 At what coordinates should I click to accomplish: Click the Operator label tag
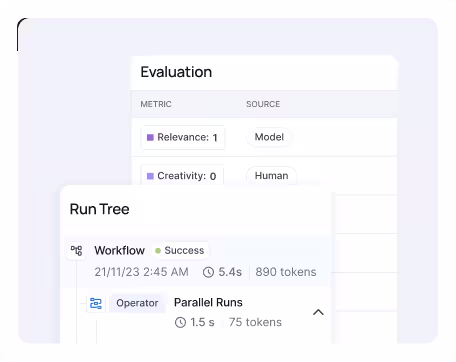(x=137, y=303)
